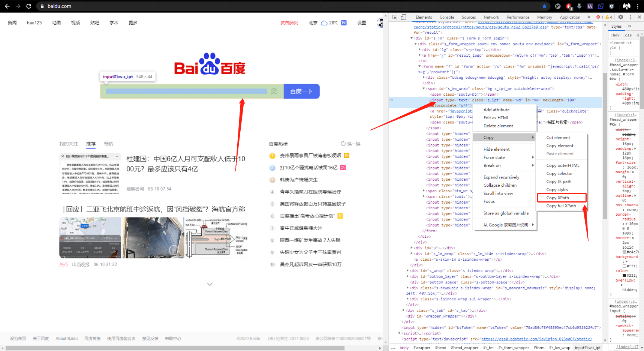644x351 pixels.
Task: Toggle the device toolbar icon
Action: pyautogui.click(x=403, y=17)
